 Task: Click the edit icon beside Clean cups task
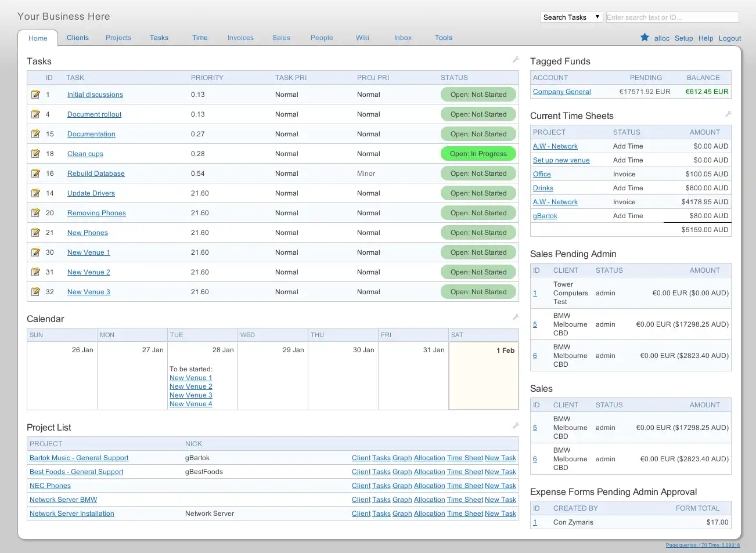pos(35,154)
